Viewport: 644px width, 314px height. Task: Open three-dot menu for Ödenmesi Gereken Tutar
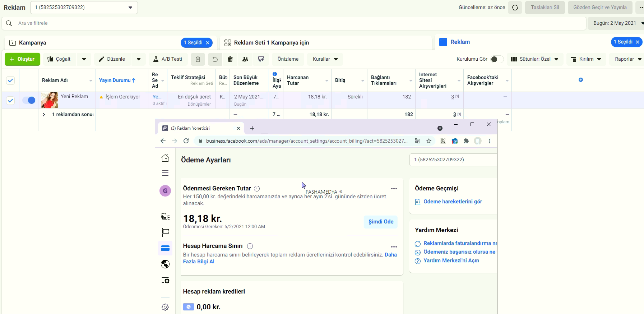(x=394, y=189)
